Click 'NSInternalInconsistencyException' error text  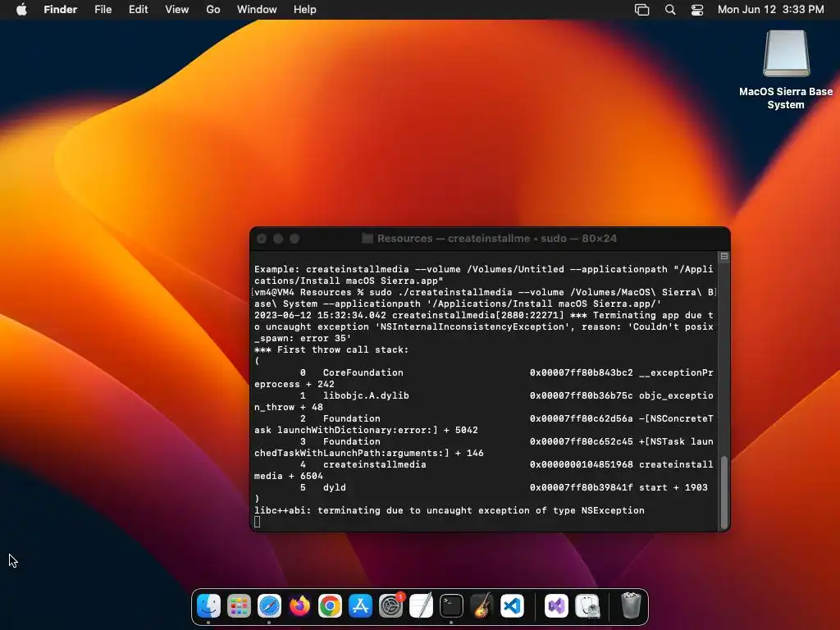472,326
